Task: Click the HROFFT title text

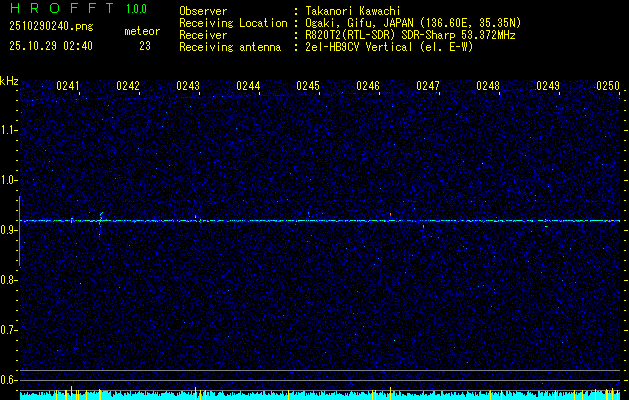Action: [54, 8]
